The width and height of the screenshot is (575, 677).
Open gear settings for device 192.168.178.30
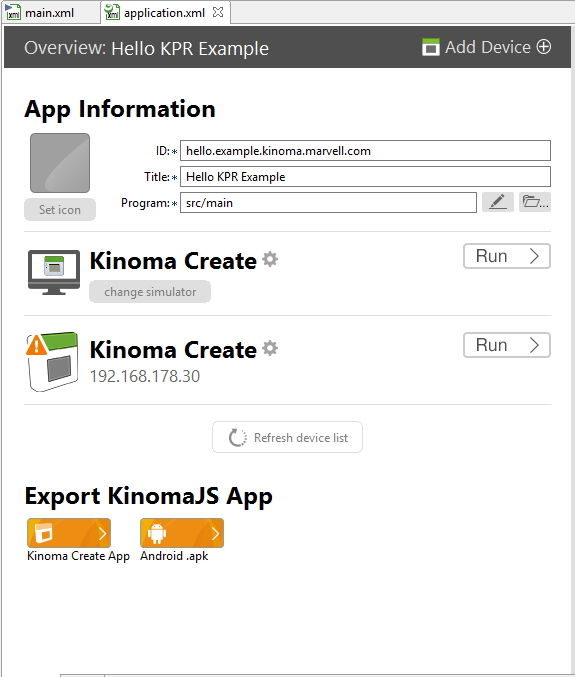pos(270,348)
